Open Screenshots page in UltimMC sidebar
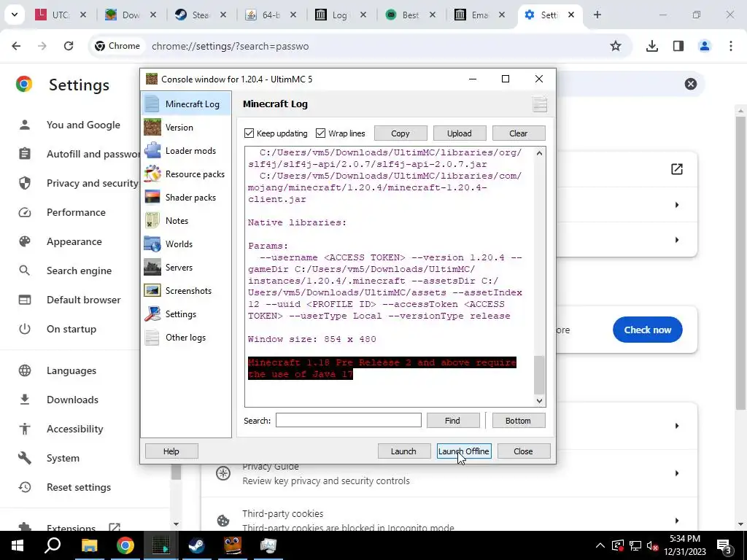Viewport: 747px width, 560px height. [186, 290]
